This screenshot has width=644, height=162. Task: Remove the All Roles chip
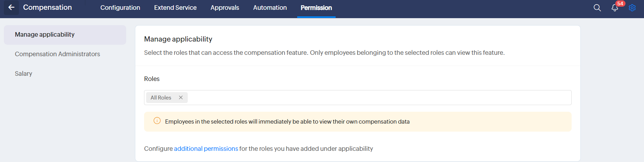coord(181,97)
